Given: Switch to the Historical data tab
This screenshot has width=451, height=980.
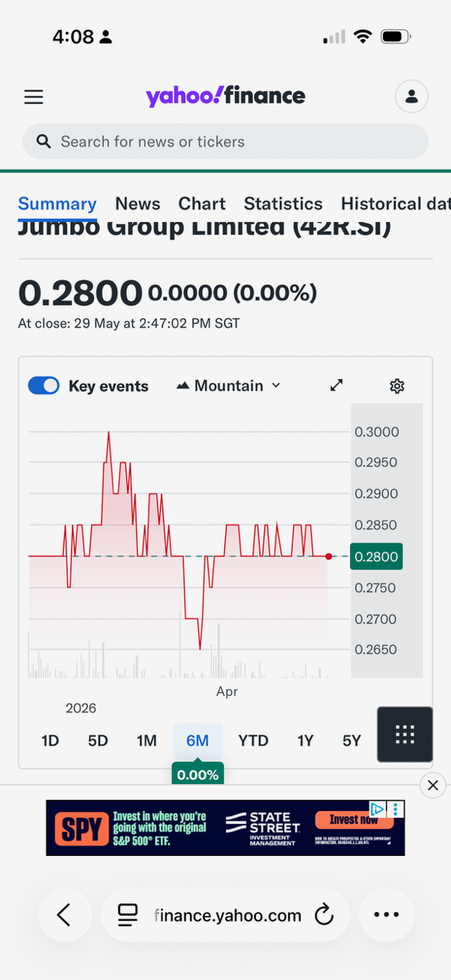Looking at the screenshot, I should coord(396,204).
